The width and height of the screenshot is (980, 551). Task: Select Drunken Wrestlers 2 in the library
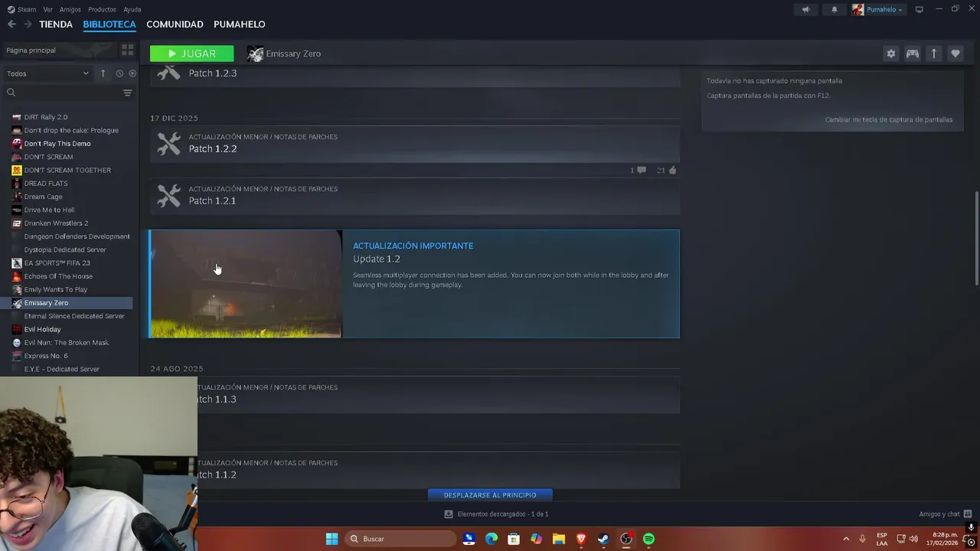pos(56,223)
